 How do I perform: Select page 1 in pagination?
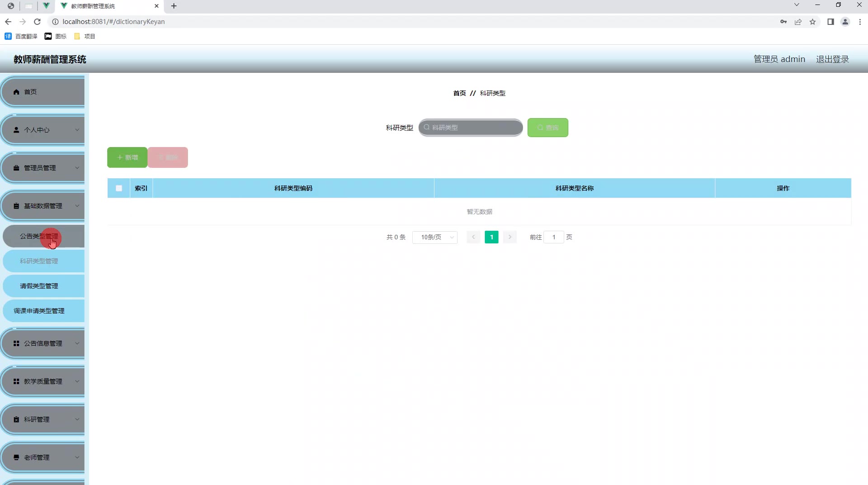click(491, 237)
